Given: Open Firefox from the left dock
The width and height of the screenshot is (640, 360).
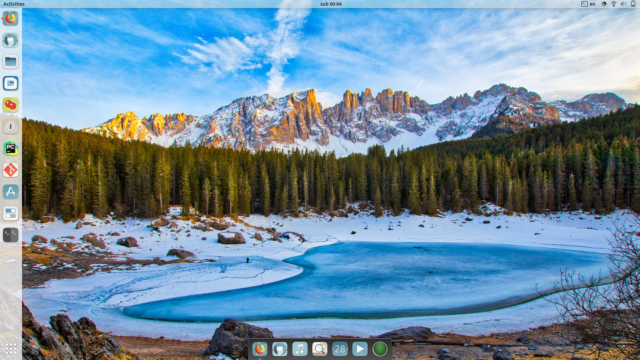Looking at the screenshot, I should point(11,18).
